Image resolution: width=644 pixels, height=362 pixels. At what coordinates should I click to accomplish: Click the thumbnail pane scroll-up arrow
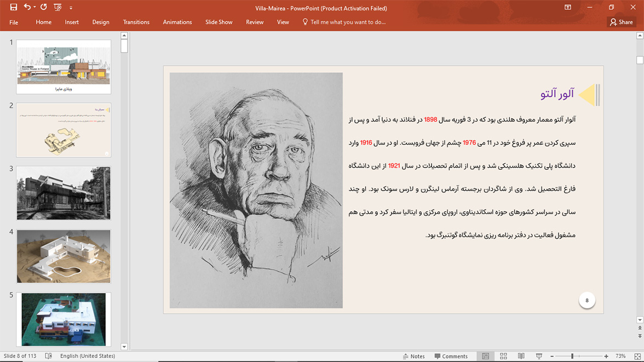tap(124, 36)
